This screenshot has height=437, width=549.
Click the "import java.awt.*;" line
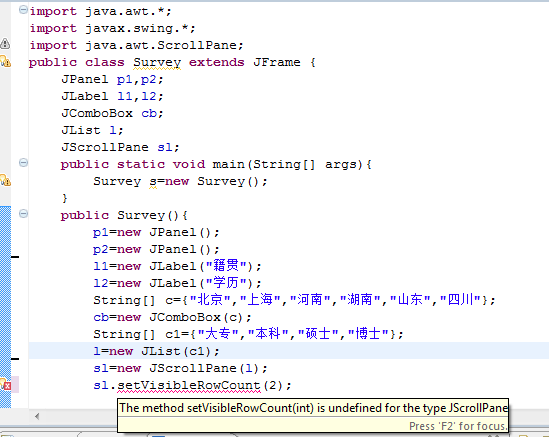click(100, 11)
